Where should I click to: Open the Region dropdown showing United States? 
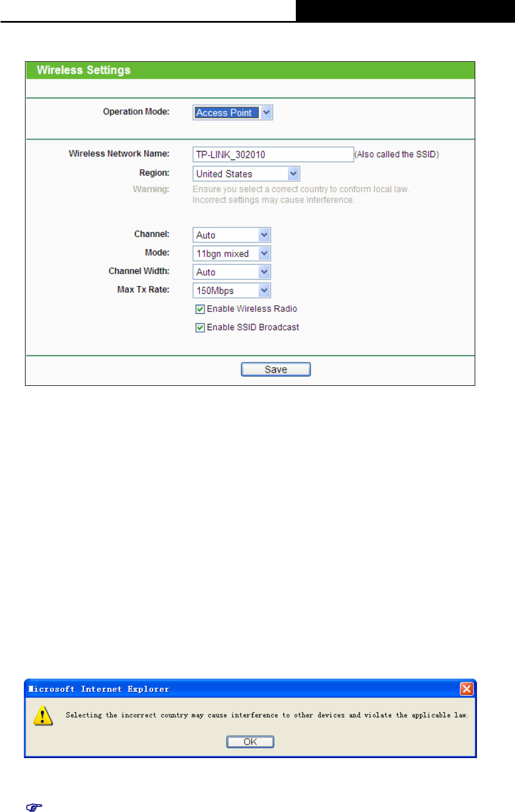point(246,174)
